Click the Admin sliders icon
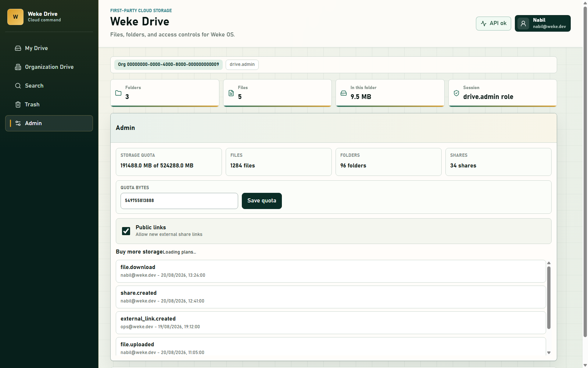 (x=18, y=123)
